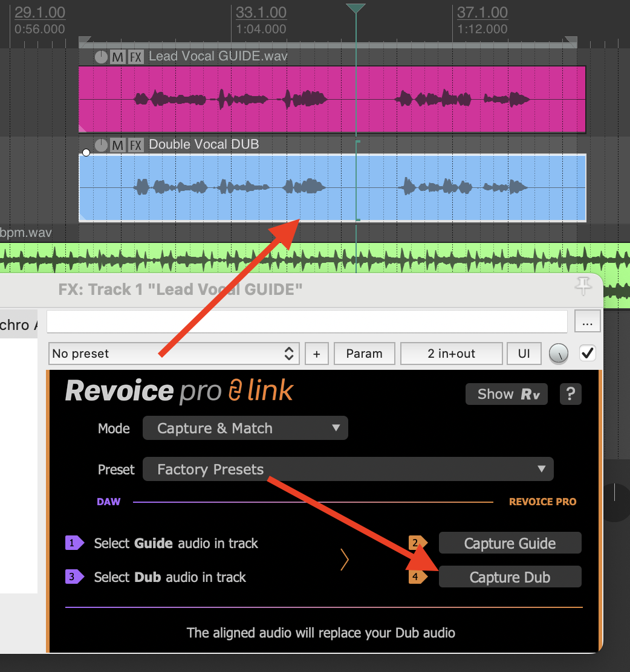Click the pin icon on FX window

(583, 287)
